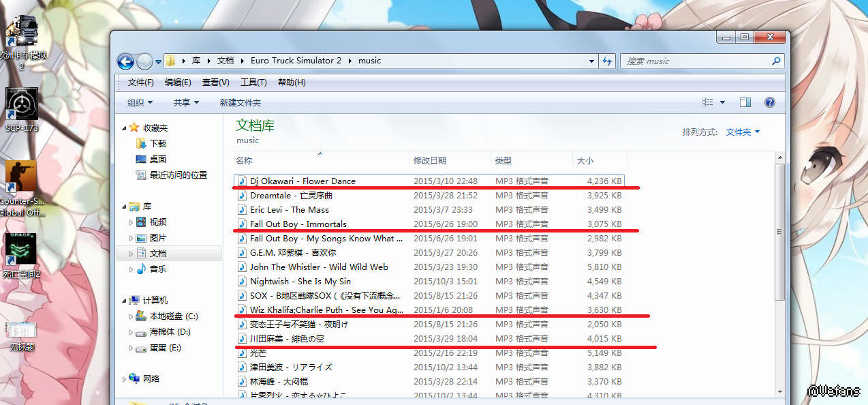Expand the 视频 library arrow

[131, 222]
